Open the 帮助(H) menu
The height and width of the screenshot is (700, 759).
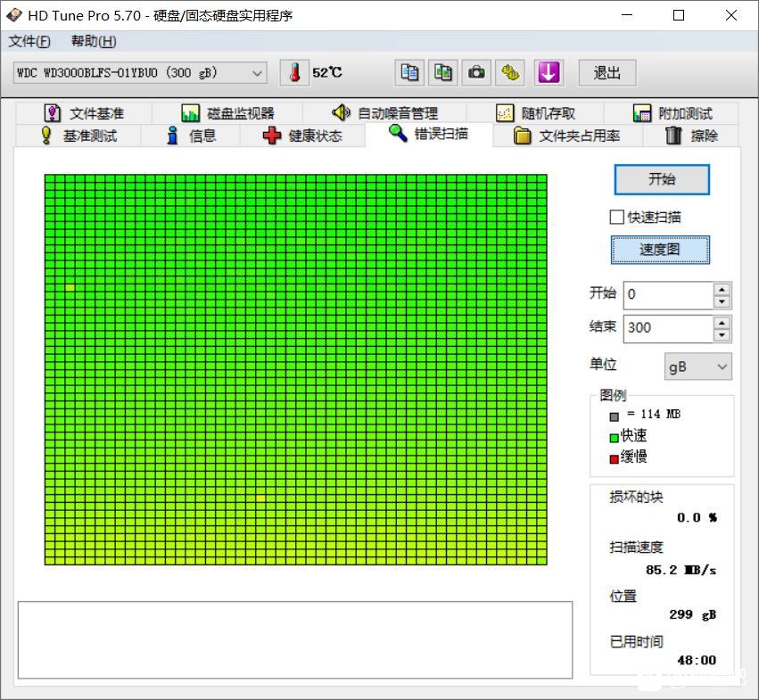click(x=94, y=41)
